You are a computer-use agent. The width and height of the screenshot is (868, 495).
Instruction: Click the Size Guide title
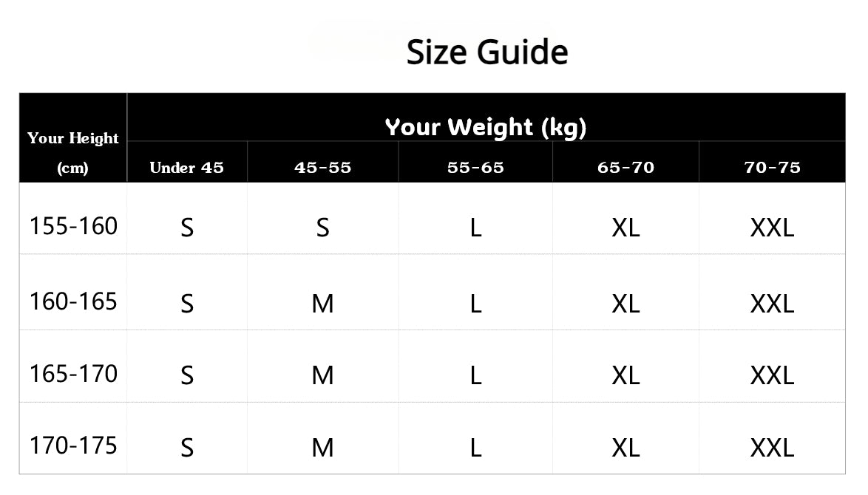click(487, 52)
